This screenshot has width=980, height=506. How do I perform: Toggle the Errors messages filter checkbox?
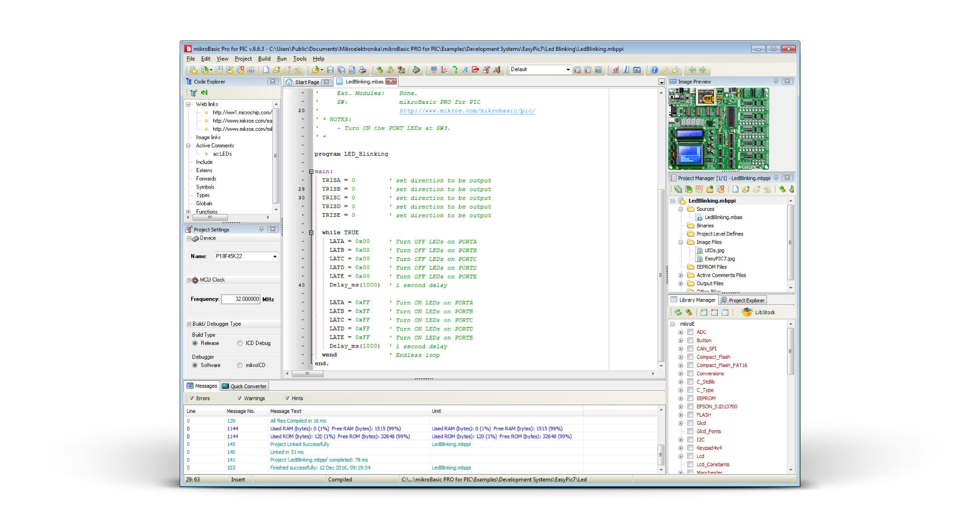click(191, 398)
